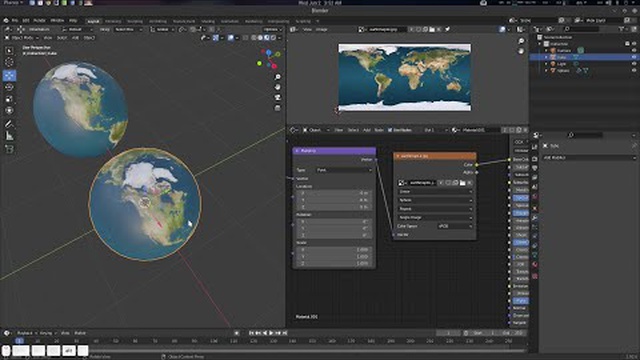
Task: Open the Repeat extension dropdown in image node
Action: point(435,209)
